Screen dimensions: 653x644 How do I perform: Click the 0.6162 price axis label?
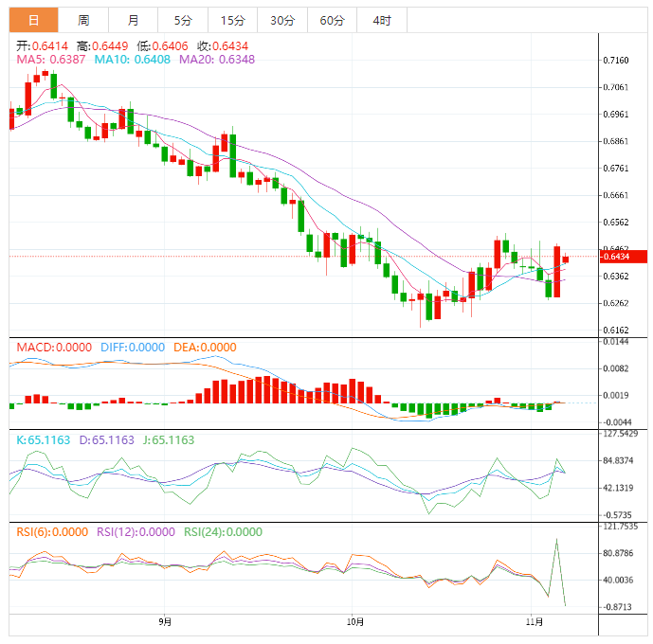coord(615,331)
